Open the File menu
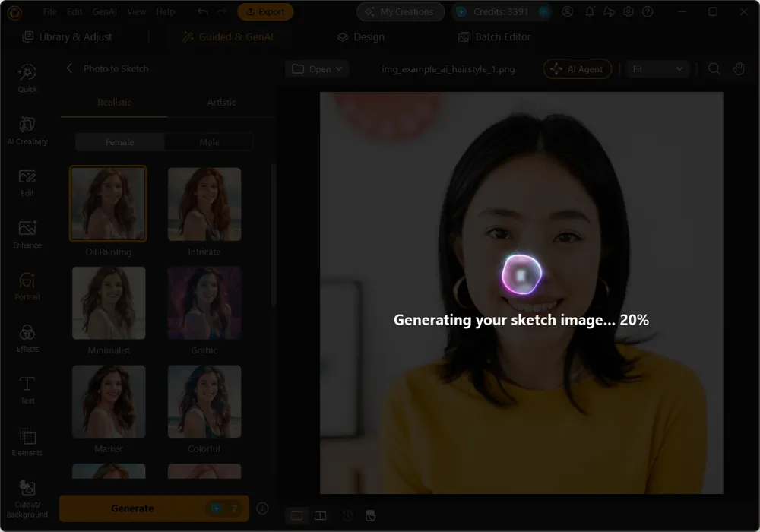Screen dimensions: 760x532 pyautogui.click(x=50, y=11)
